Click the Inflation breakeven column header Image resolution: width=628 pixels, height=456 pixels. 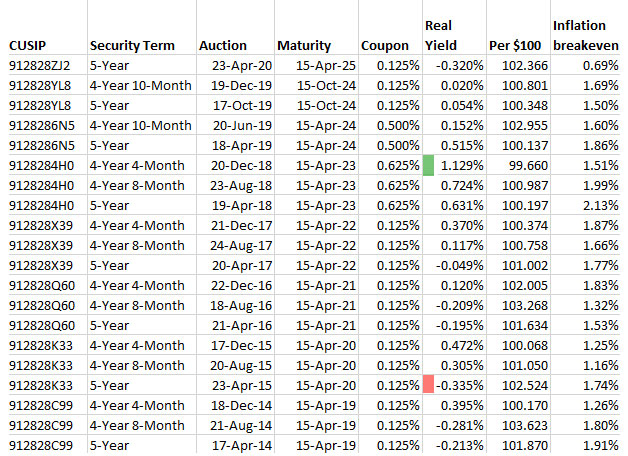(585, 35)
